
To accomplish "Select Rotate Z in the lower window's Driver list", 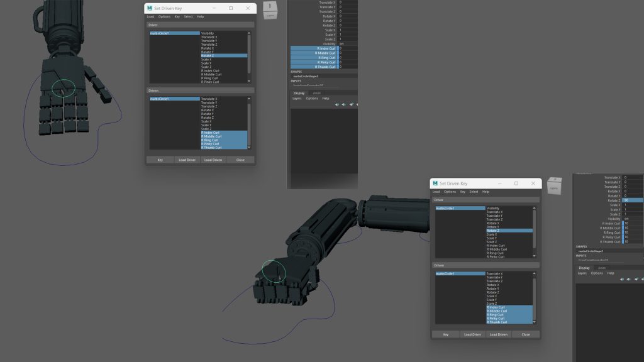I will pyautogui.click(x=509, y=231).
